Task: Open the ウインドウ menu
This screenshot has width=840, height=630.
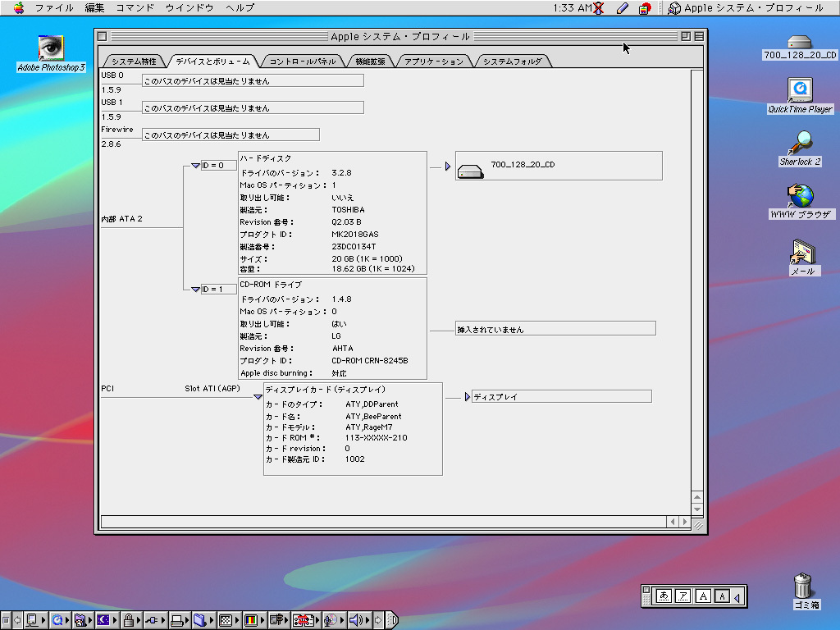Action: pyautogui.click(x=189, y=8)
